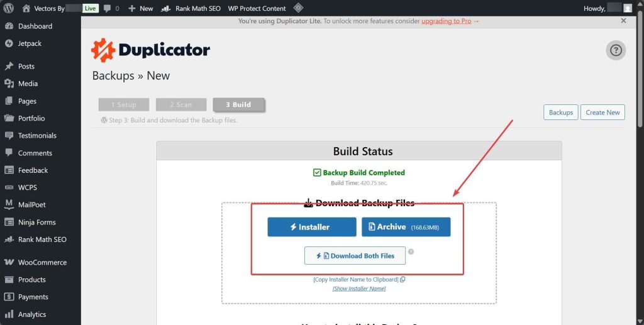
Task: Download the Installer file
Action: (312, 227)
